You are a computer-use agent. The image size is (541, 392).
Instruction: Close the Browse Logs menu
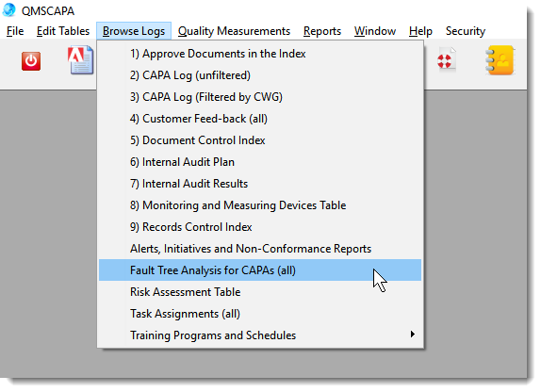[134, 31]
